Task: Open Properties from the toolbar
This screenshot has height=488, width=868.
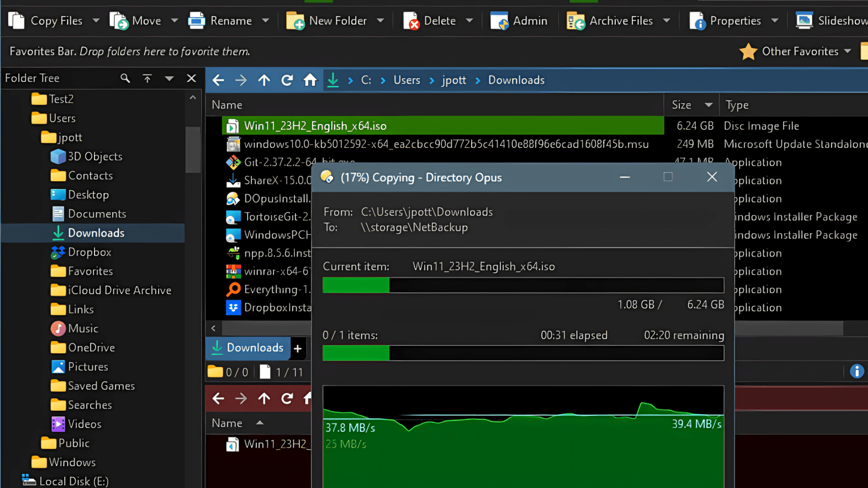Action: coord(725,21)
